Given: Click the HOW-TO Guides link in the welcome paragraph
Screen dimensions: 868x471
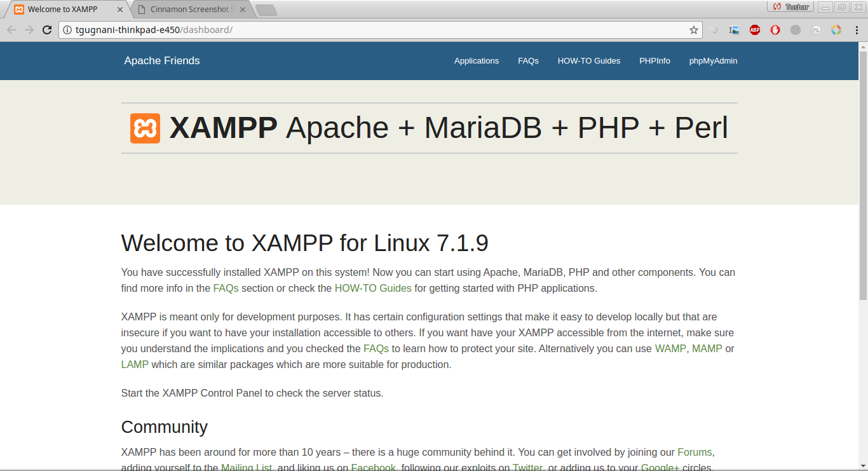Looking at the screenshot, I should click(x=373, y=288).
